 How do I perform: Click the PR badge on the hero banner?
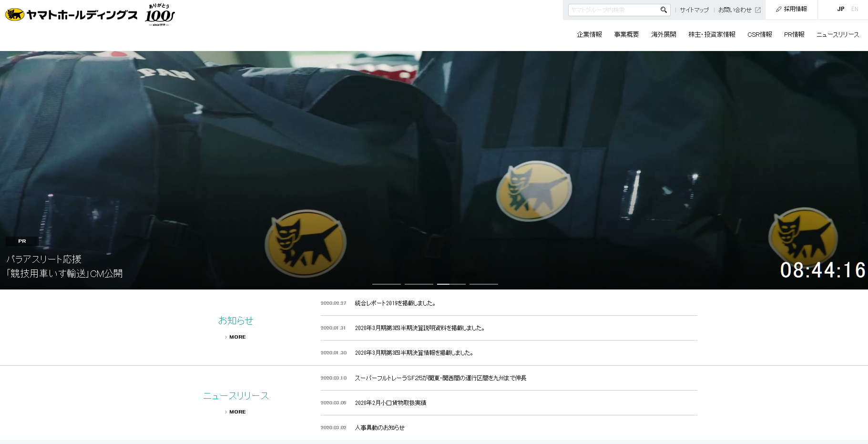22,241
